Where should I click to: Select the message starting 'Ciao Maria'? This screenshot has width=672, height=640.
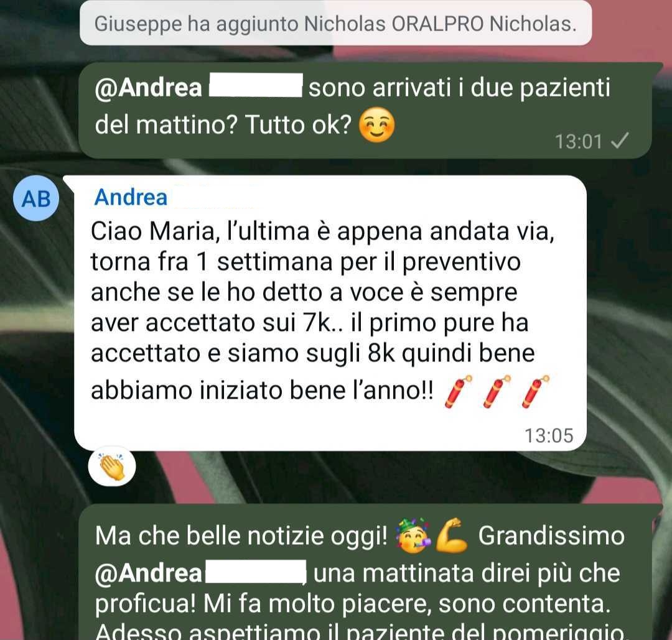coord(330,313)
